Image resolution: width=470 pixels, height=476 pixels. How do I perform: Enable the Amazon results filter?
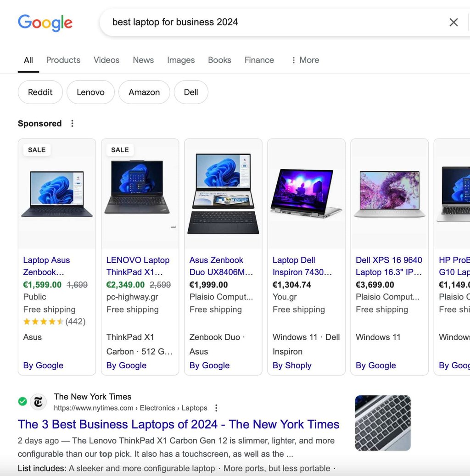pyautogui.click(x=144, y=92)
